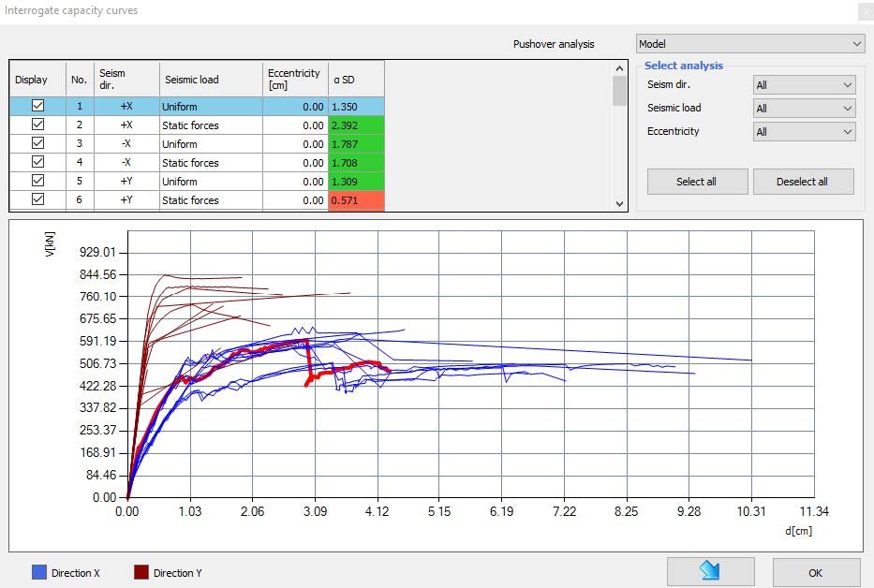Select the red α SD value 0.571
The height and width of the screenshot is (588, 874).
coord(356,200)
